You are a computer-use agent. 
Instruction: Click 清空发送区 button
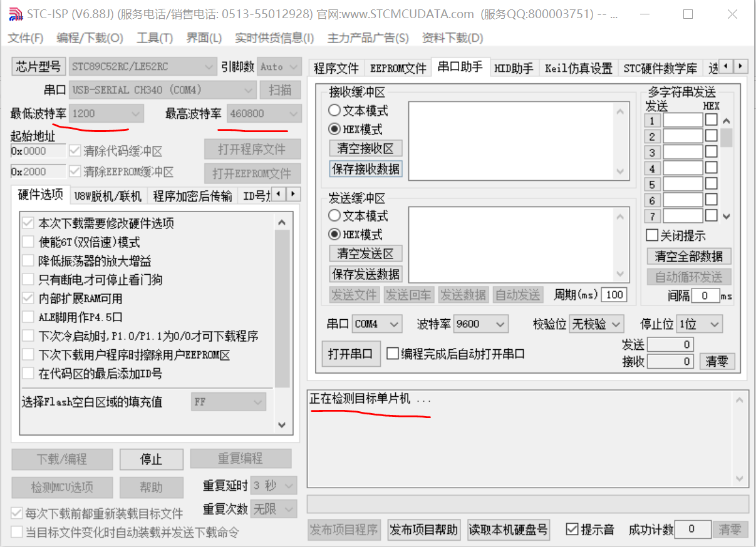366,253
